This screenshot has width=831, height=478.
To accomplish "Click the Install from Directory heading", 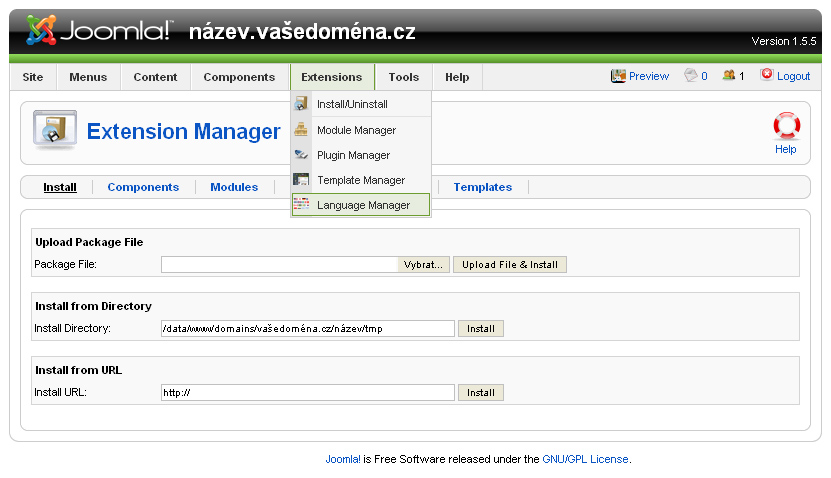I will coord(93,306).
